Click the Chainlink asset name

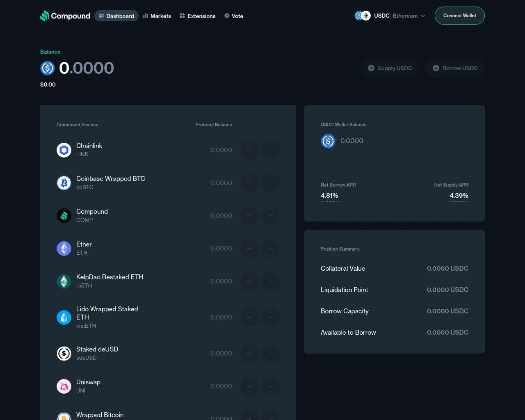[x=89, y=146]
